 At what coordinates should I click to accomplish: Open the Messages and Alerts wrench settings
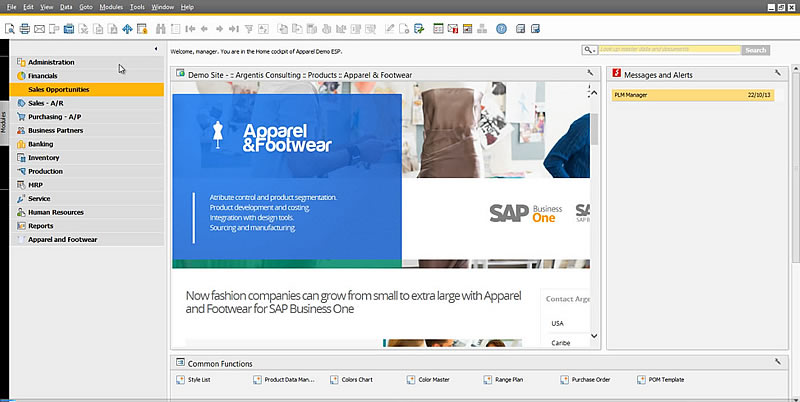click(x=777, y=74)
